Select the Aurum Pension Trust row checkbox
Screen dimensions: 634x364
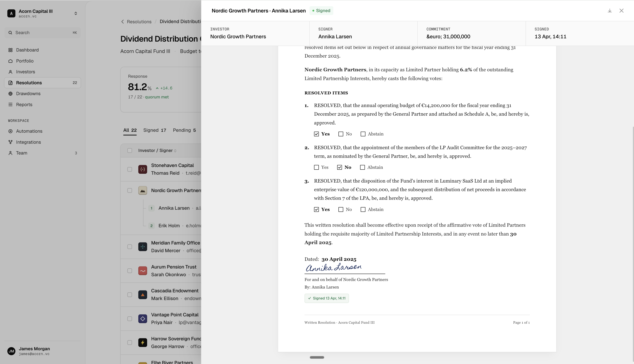[130, 271]
